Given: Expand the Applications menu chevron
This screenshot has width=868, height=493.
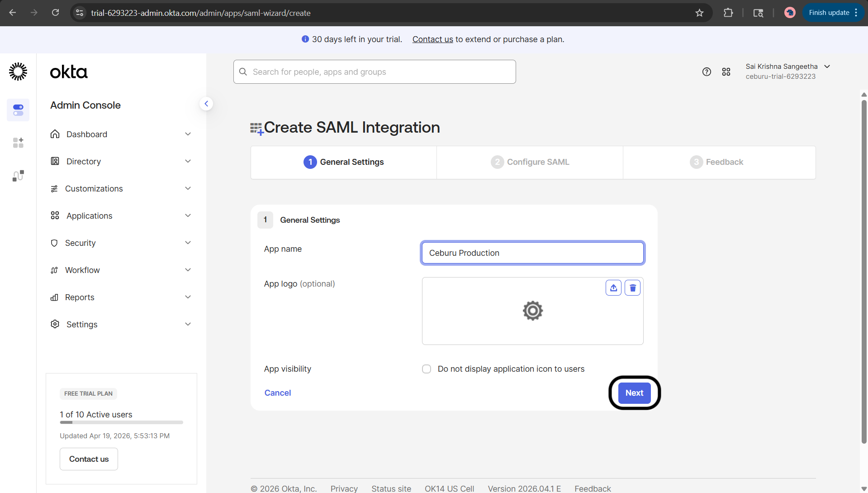Looking at the screenshot, I should click(188, 215).
